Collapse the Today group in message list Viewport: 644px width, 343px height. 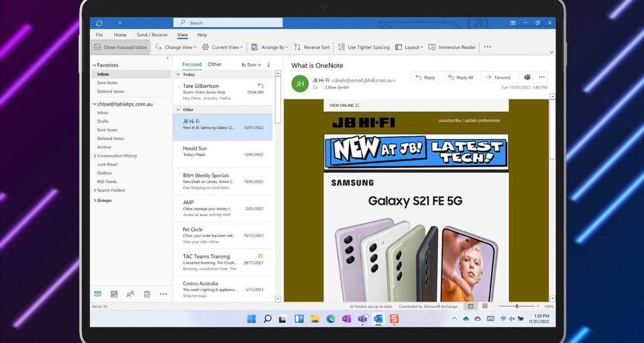pos(178,75)
